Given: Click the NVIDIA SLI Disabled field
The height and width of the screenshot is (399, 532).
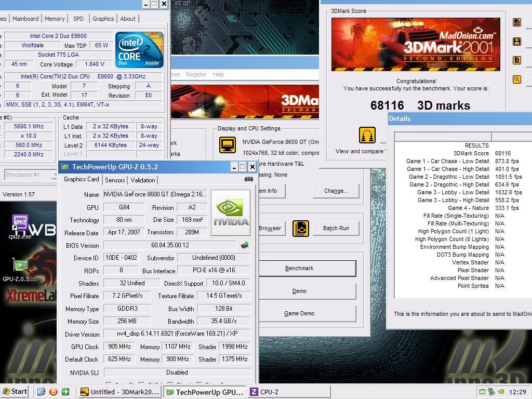Looking at the screenshot, I should pos(177,372).
